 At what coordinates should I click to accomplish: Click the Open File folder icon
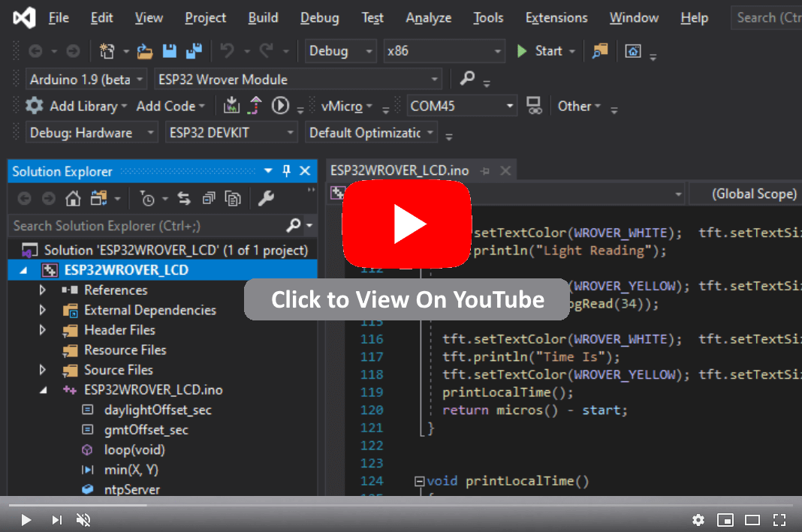tap(145, 51)
